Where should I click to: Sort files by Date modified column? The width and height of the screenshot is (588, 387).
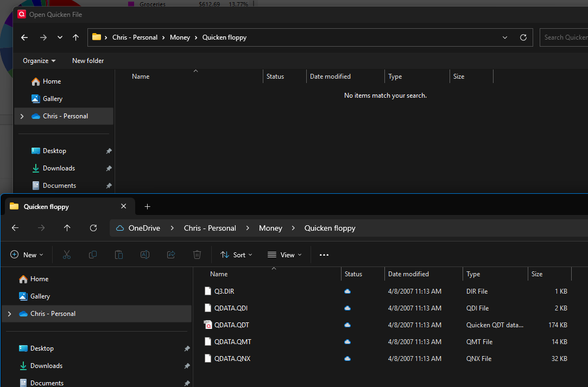(x=408, y=274)
